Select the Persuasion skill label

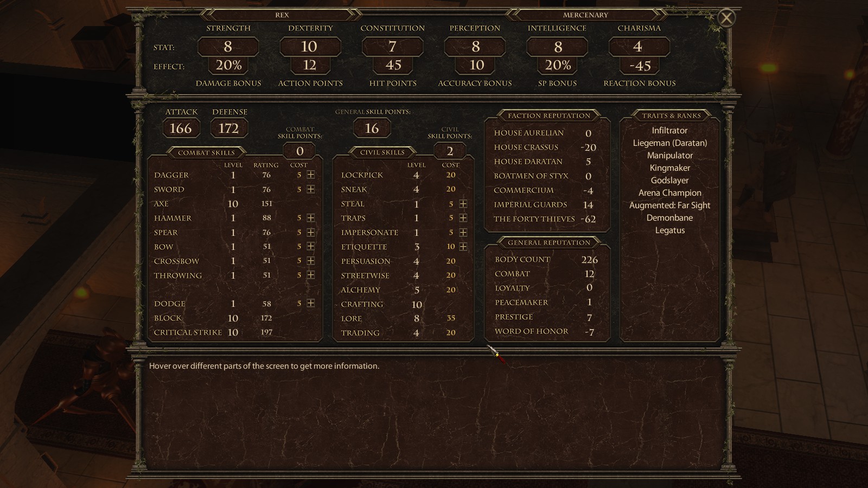click(366, 261)
